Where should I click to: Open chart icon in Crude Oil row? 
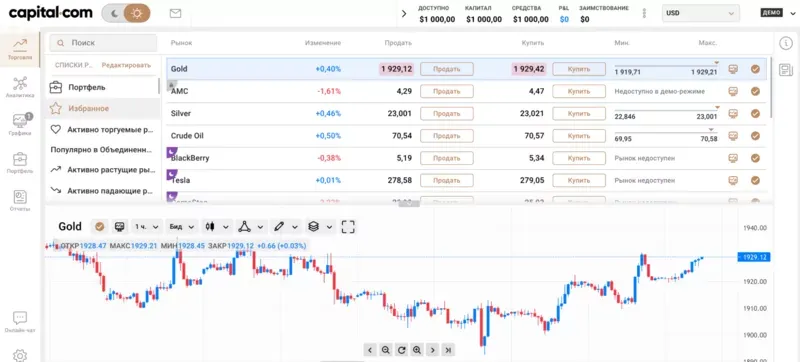(x=733, y=136)
